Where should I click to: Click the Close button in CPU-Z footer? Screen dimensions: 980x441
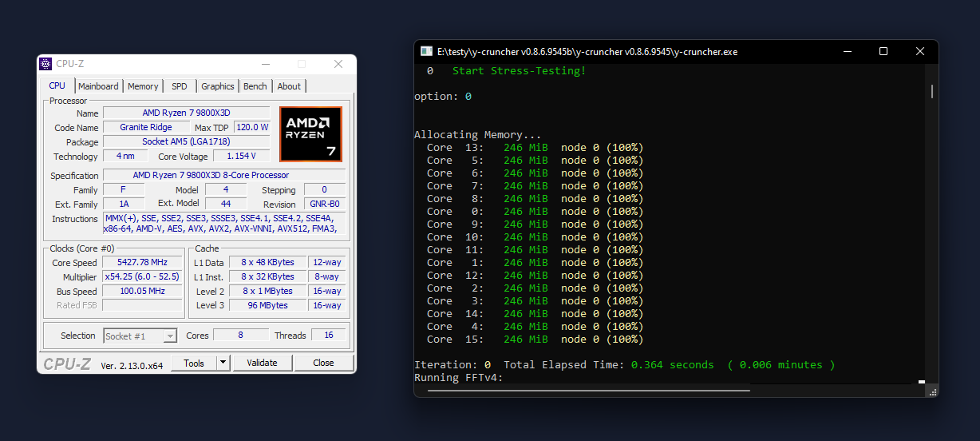323,363
